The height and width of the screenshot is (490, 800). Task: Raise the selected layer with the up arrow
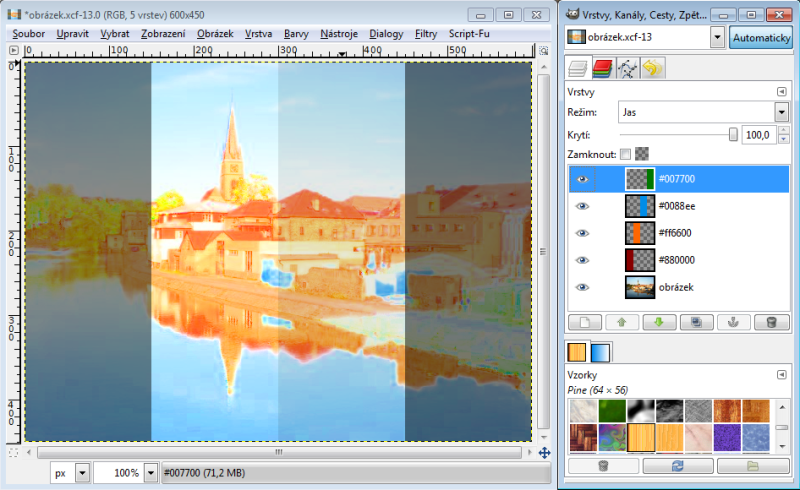(621, 322)
